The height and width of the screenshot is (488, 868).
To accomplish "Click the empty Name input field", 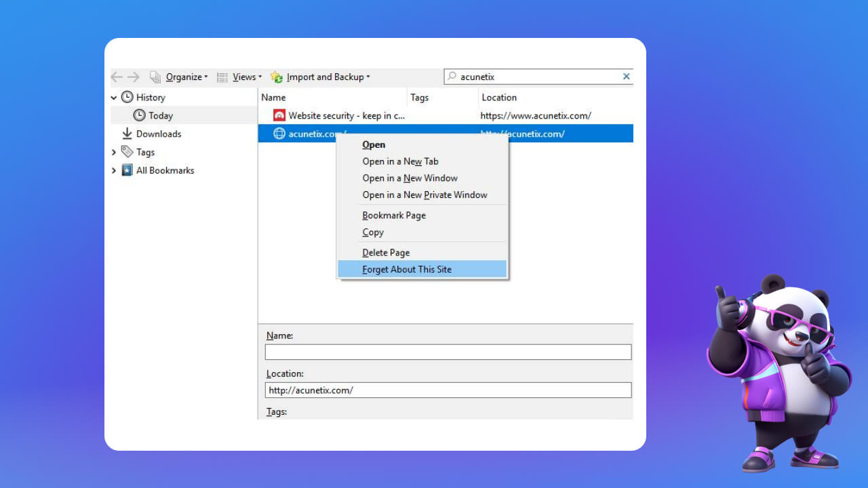I will pyautogui.click(x=448, y=352).
